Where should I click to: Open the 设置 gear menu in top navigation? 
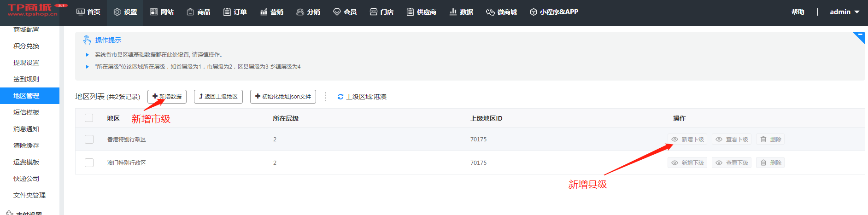pos(125,12)
